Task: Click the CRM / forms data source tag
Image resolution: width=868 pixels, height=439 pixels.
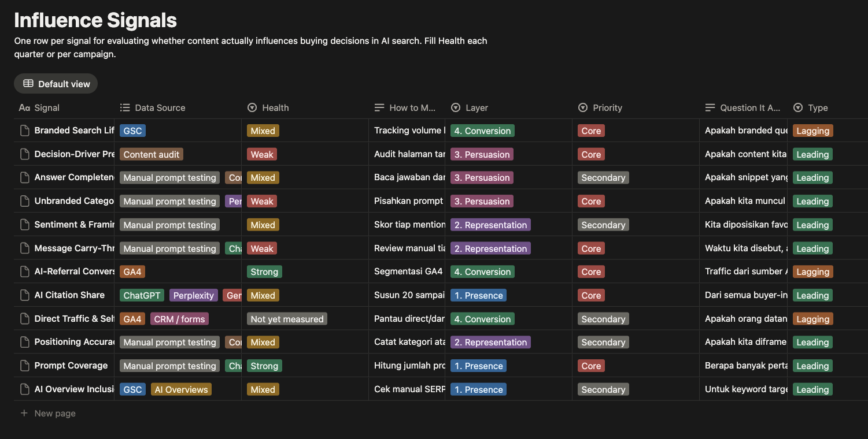Action: [179, 319]
